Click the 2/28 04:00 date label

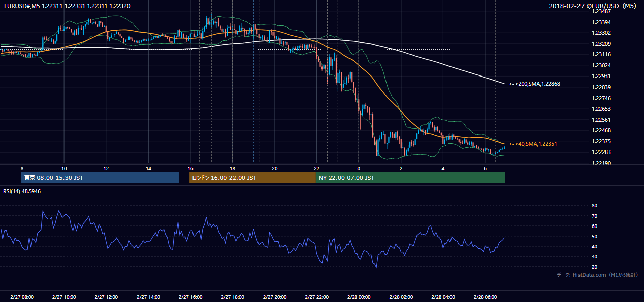point(443,297)
